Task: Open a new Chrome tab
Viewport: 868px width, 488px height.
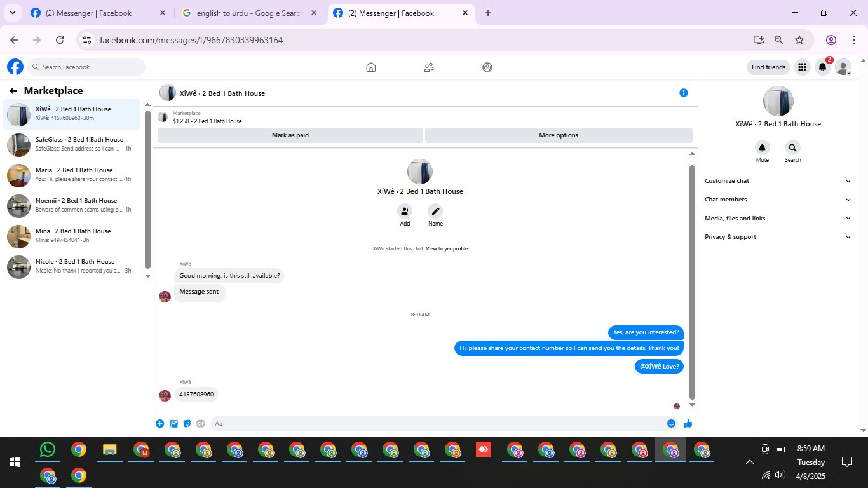Action: point(488,13)
